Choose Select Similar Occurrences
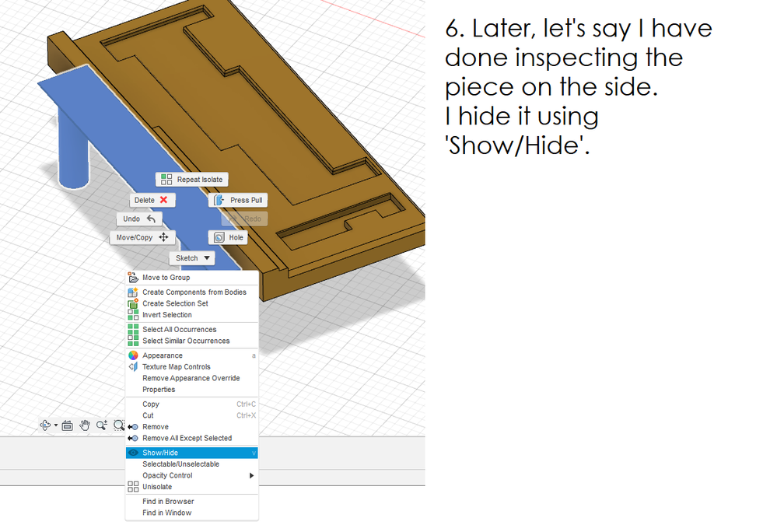The width and height of the screenshot is (777, 532). (x=192, y=341)
